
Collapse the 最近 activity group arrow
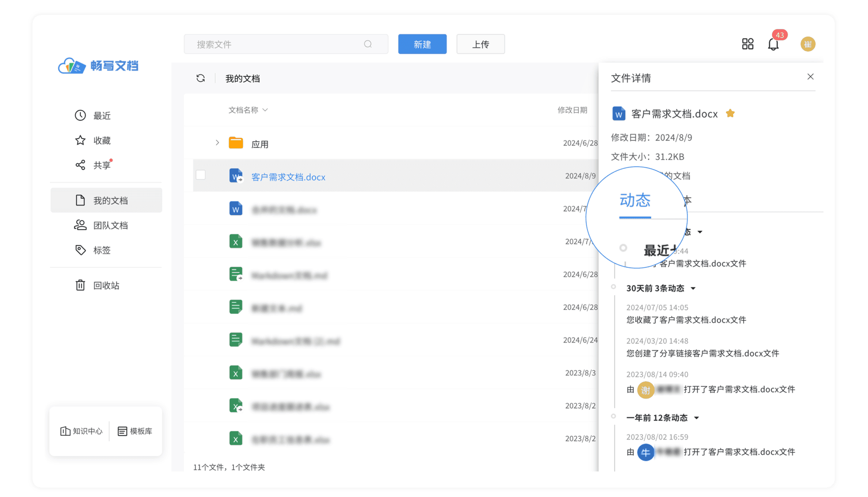(x=700, y=232)
